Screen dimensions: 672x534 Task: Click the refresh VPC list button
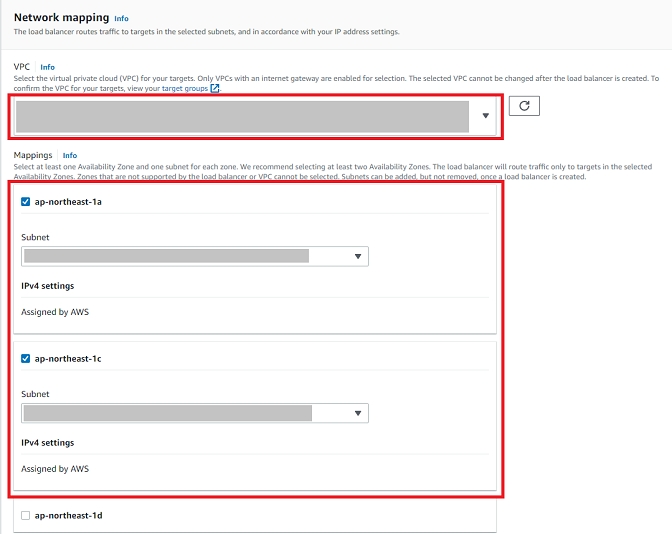524,106
